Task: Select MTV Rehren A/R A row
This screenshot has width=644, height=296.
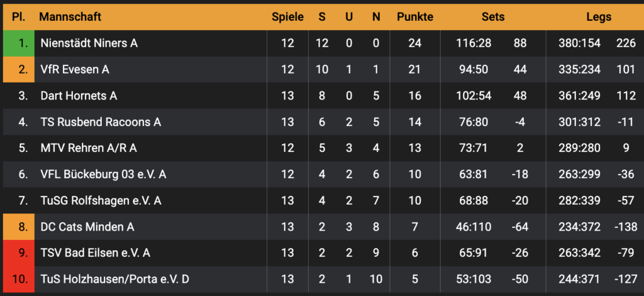Action: tap(89, 148)
